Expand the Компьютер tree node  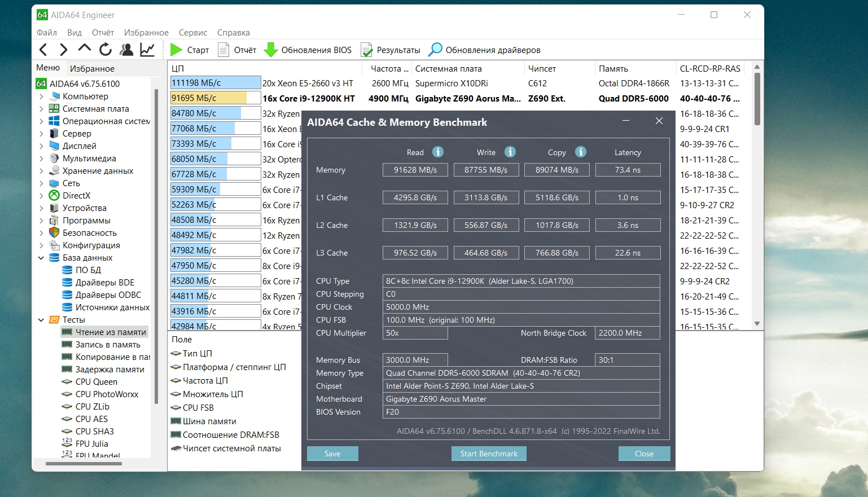41,96
